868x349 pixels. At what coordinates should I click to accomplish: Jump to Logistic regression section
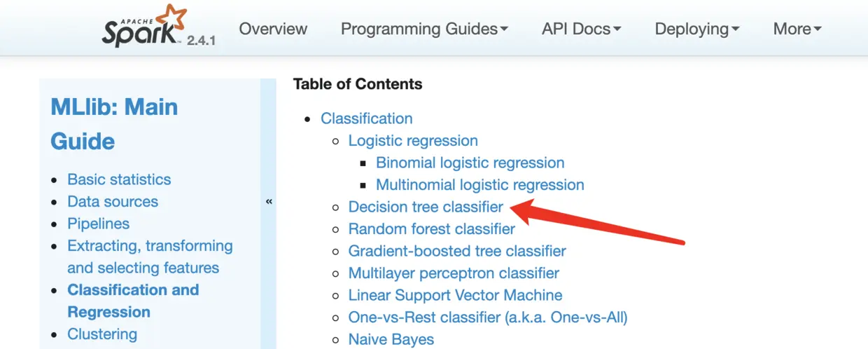tap(413, 141)
